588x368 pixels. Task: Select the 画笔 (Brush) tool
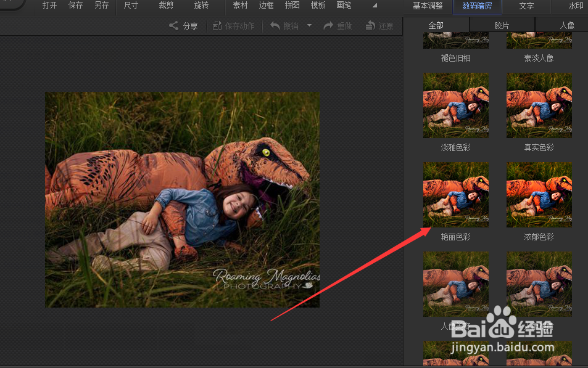pyautogui.click(x=344, y=6)
